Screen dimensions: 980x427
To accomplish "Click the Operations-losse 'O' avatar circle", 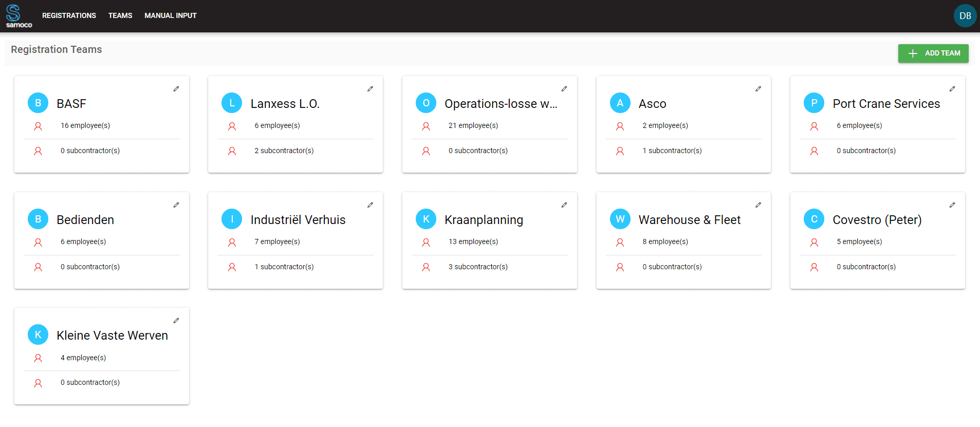I will tap(426, 103).
